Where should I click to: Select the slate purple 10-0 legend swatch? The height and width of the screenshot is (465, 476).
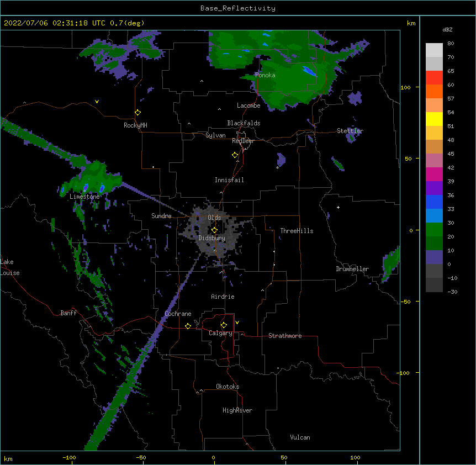[434, 257]
